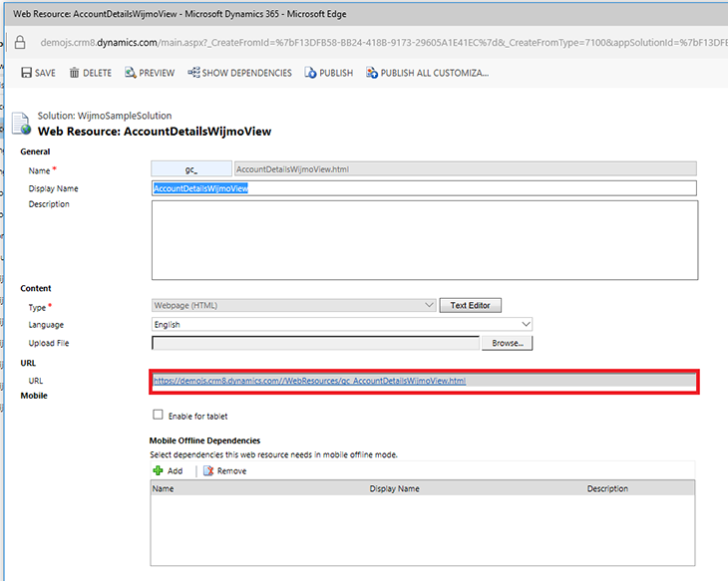Image resolution: width=728 pixels, height=581 pixels.
Task: Click the Publish icon
Action: click(310, 73)
